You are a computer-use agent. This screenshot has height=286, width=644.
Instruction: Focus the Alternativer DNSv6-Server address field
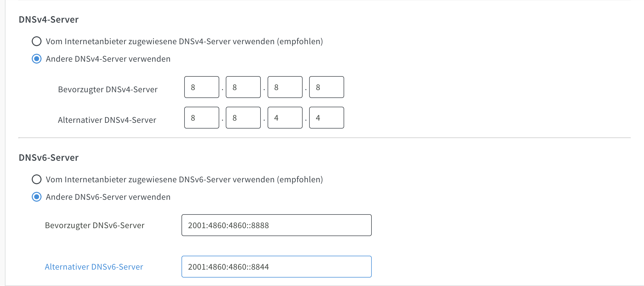[277, 267]
